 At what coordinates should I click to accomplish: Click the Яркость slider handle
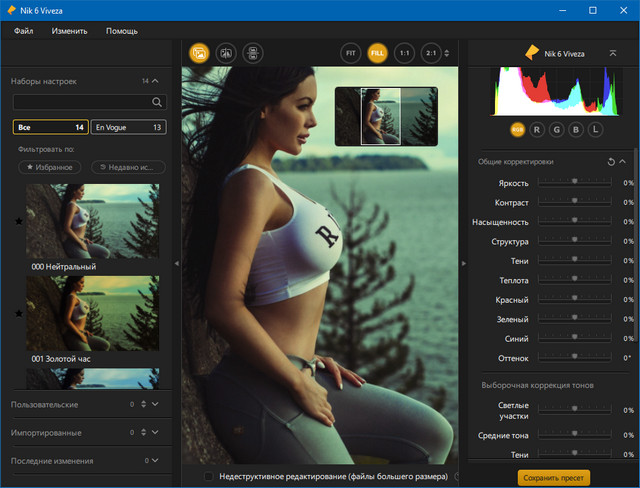574,183
